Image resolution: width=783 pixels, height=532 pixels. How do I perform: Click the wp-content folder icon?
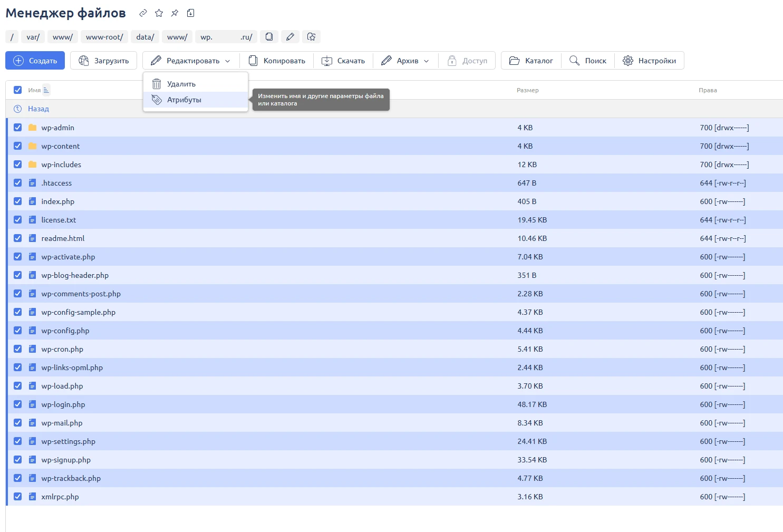(32, 146)
